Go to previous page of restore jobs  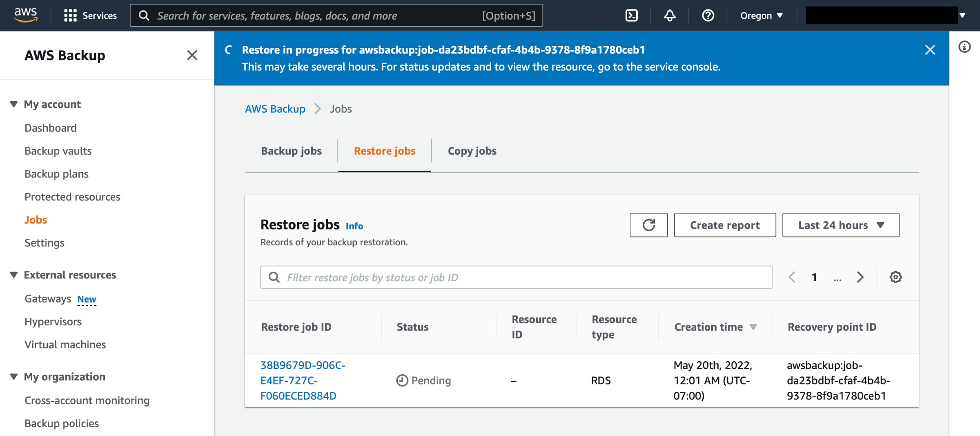click(792, 277)
